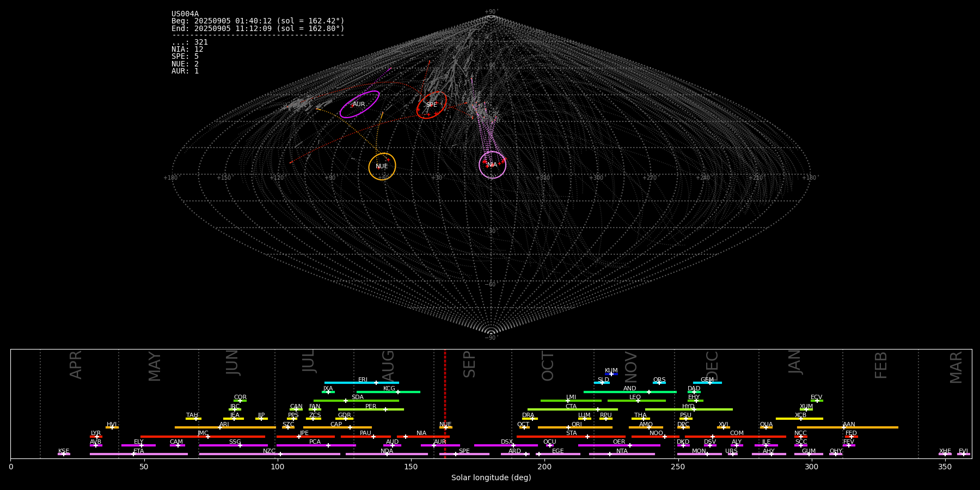Select the PER shower label in the timeline
Screen dimensions: 980x490
[371, 407]
